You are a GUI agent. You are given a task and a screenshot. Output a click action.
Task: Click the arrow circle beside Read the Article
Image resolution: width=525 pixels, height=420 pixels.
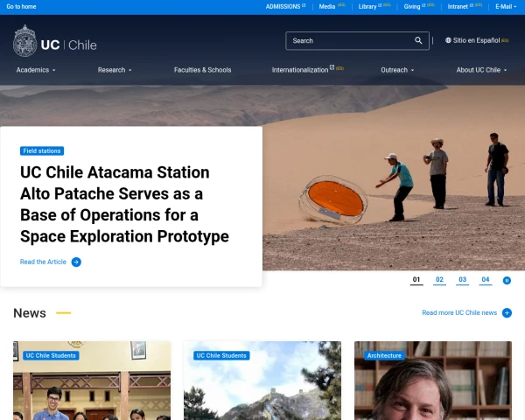[x=76, y=262]
